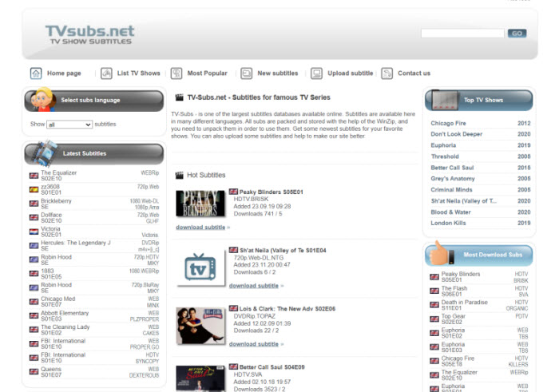Click the flag icon beside Chicago Med S07E07

(34, 302)
